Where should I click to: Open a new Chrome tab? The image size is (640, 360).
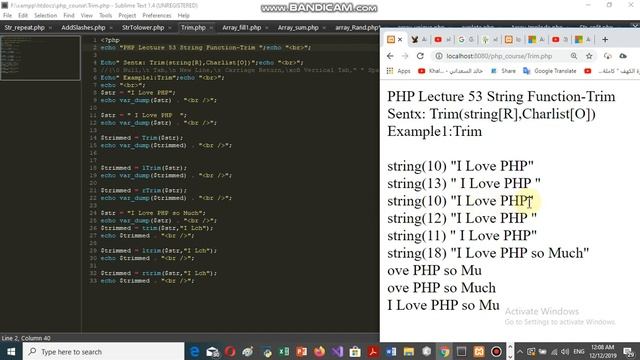pyautogui.click(x=605, y=40)
